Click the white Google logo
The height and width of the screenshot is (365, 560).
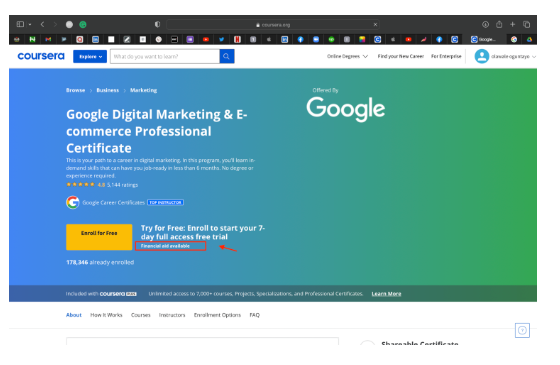pyautogui.click(x=346, y=109)
